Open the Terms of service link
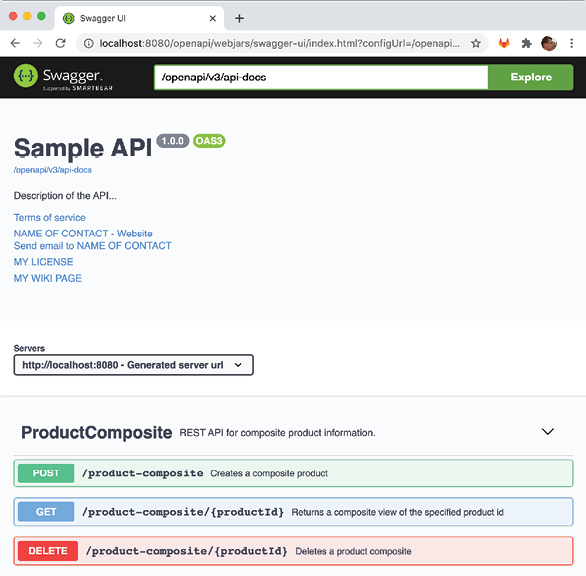This screenshot has width=586, height=576. [x=50, y=218]
